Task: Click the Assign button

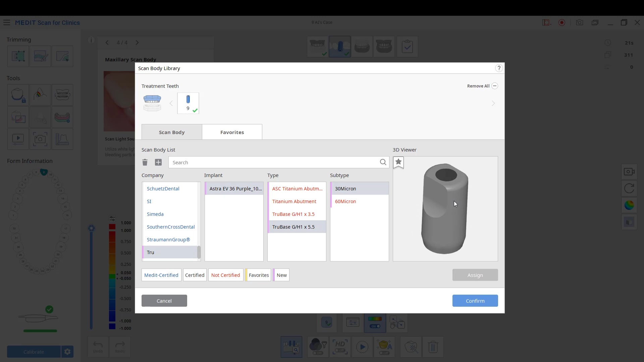Action: point(475,275)
